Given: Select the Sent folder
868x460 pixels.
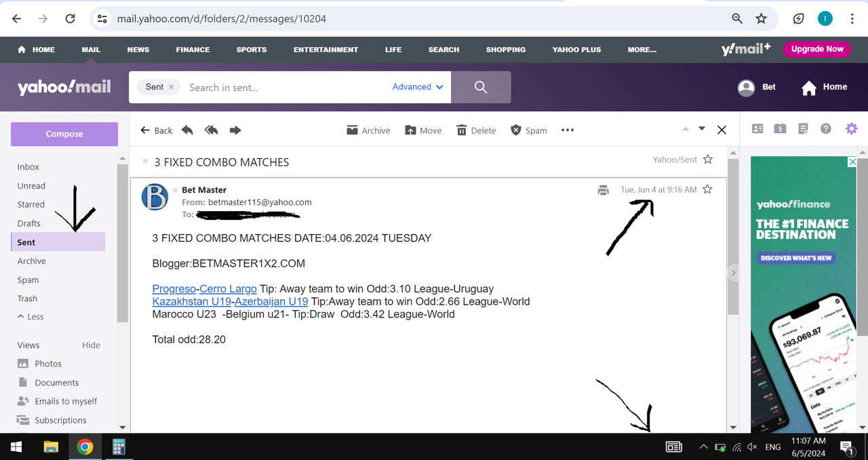Looking at the screenshot, I should point(58,242).
